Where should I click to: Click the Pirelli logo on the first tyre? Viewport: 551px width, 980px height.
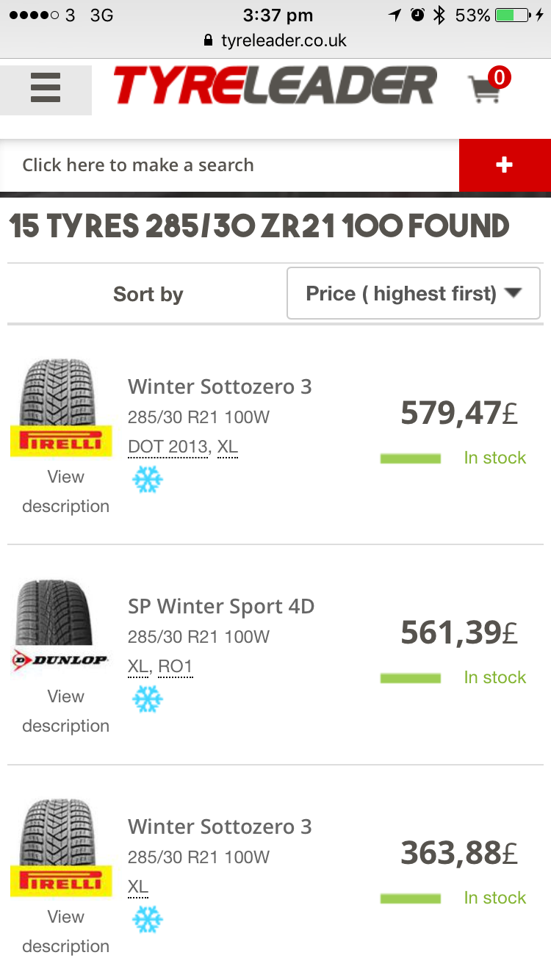point(61,442)
